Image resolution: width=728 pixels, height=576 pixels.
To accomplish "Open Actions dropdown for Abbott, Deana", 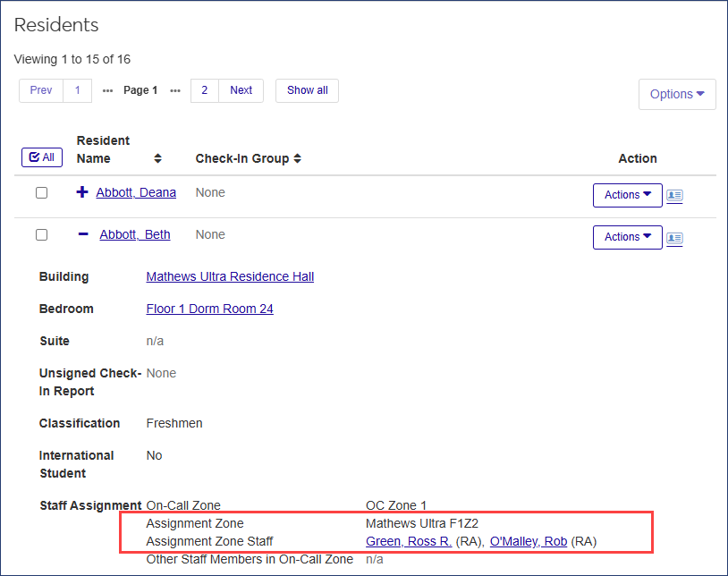I will (627, 195).
